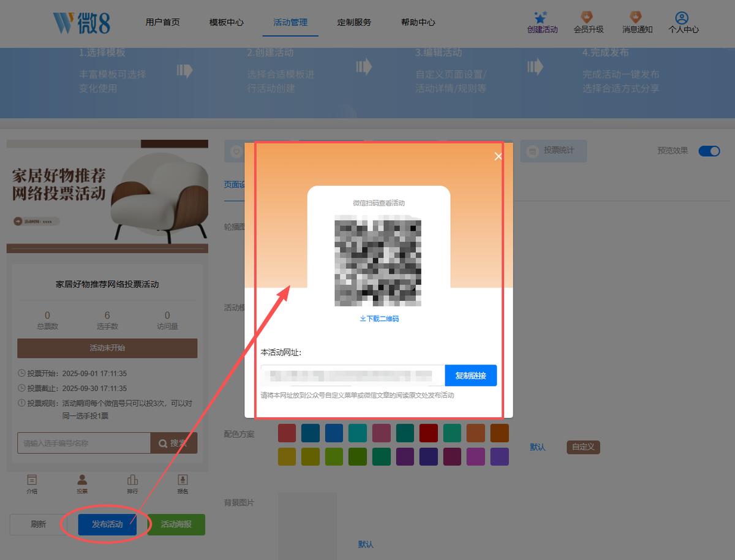
Task: Click the 发布活动 button
Action: [107, 524]
